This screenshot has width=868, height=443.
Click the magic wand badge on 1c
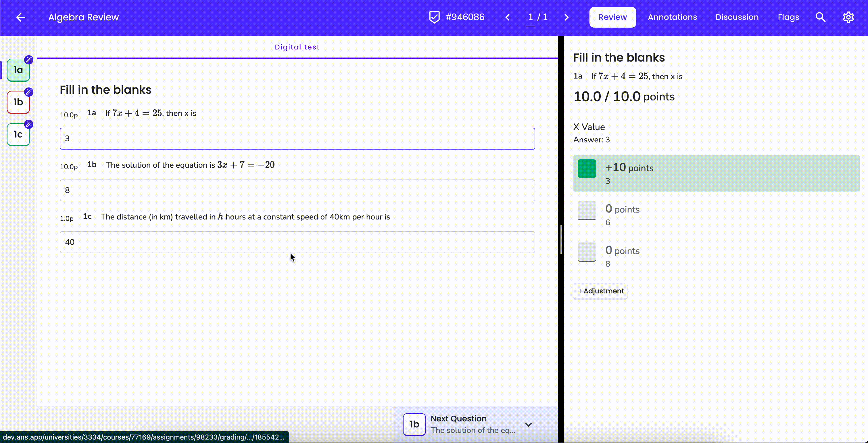tap(29, 124)
